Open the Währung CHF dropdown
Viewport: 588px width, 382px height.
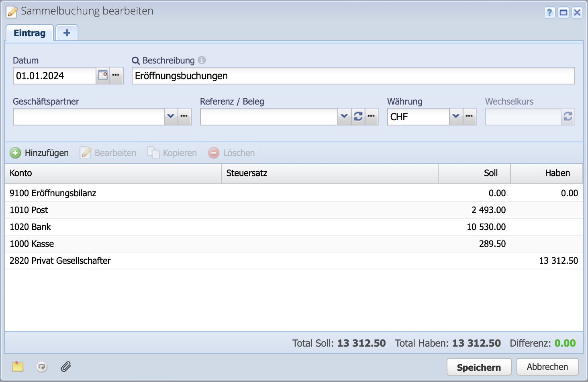click(456, 117)
